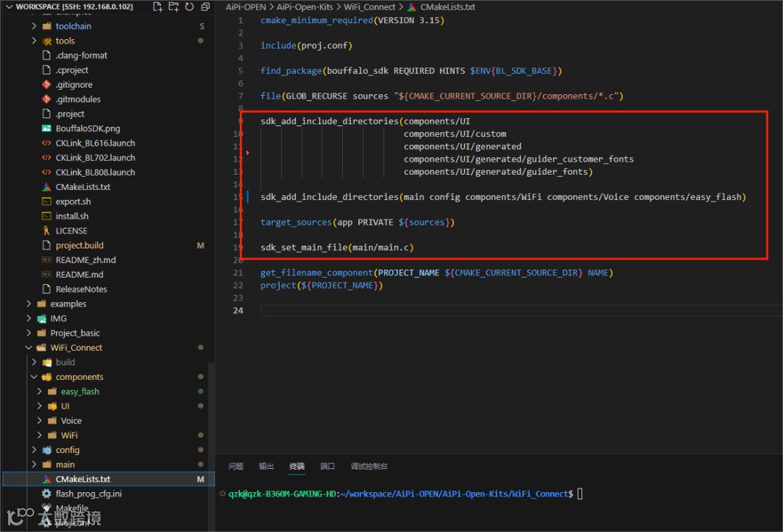This screenshot has height=532, width=783.
Task: Expand the build folder chevron
Action: (x=34, y=362)
